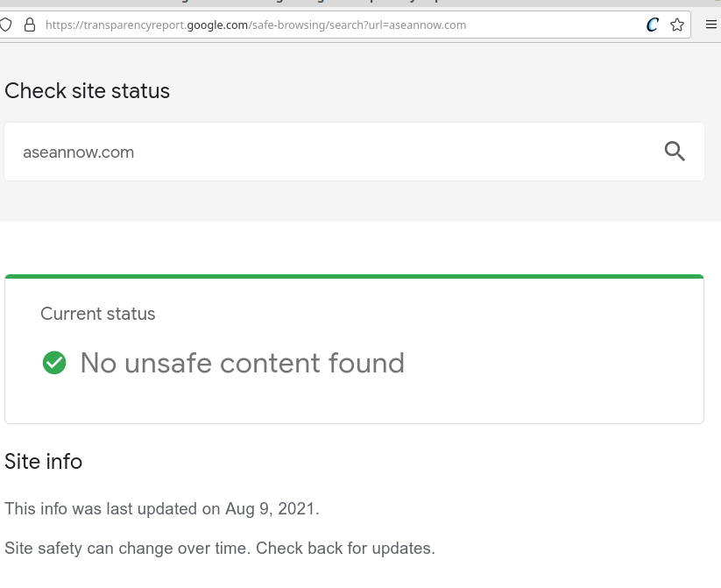Click the aseannow.com site search field
The image size is (721, 588).
point(354,152)
